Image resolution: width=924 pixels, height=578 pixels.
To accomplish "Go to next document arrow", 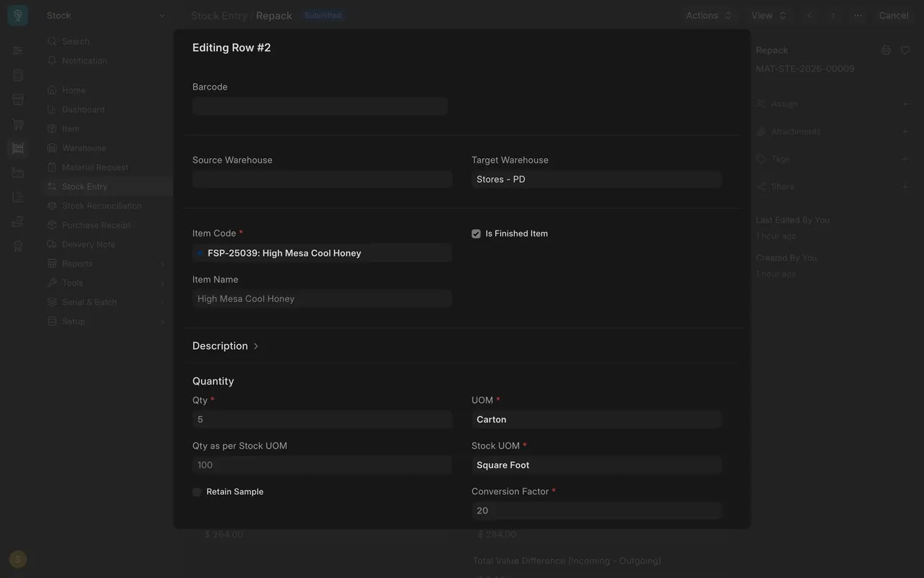I will (x=833, y=15).
